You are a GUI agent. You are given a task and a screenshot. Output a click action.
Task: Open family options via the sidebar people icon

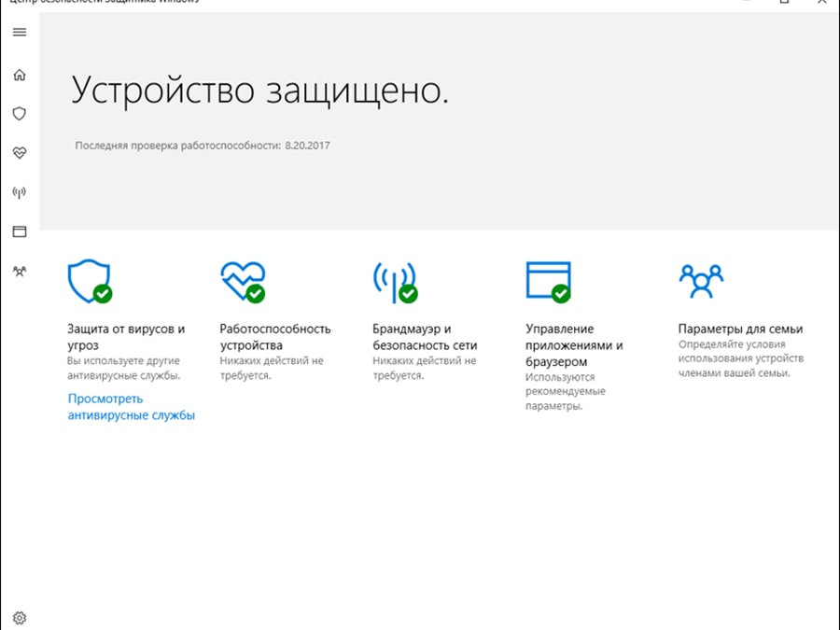pyautogui.click(x=19, y=270)
